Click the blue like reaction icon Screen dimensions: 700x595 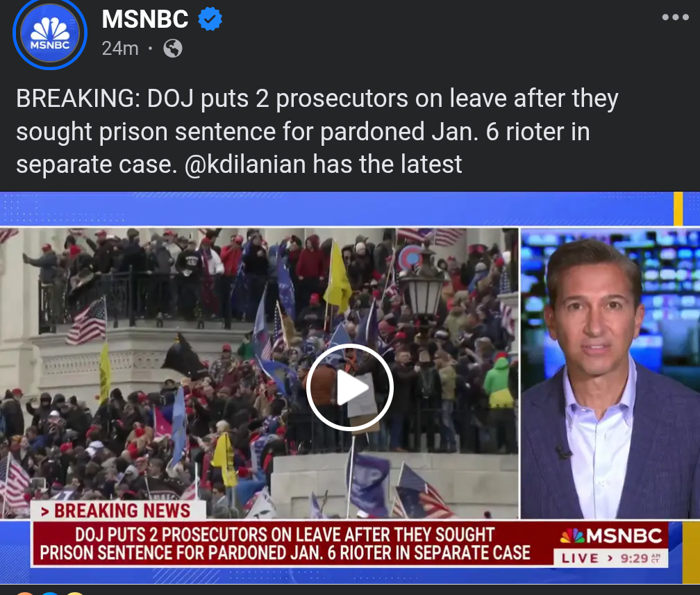pyautogui.click(x=50, y=593)
